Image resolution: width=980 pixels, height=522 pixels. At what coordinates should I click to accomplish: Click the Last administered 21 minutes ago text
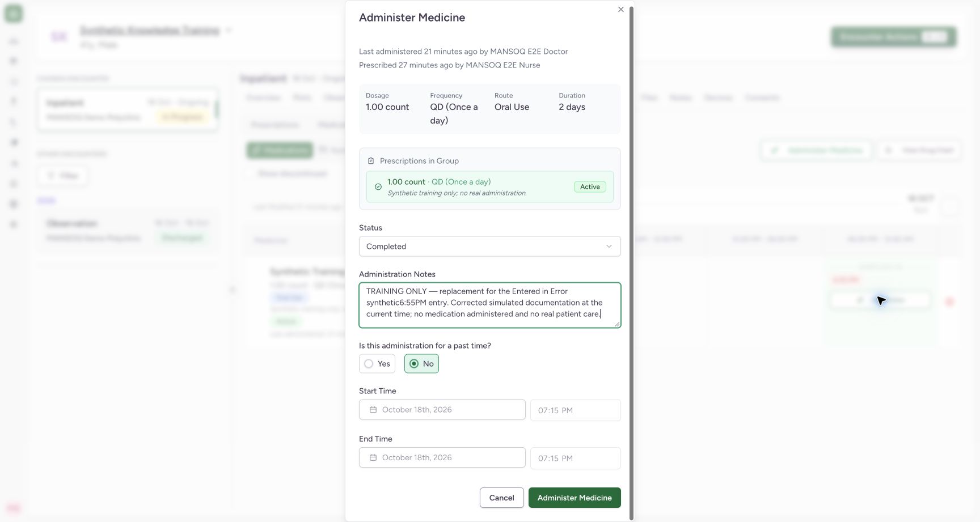coord(463,52)
